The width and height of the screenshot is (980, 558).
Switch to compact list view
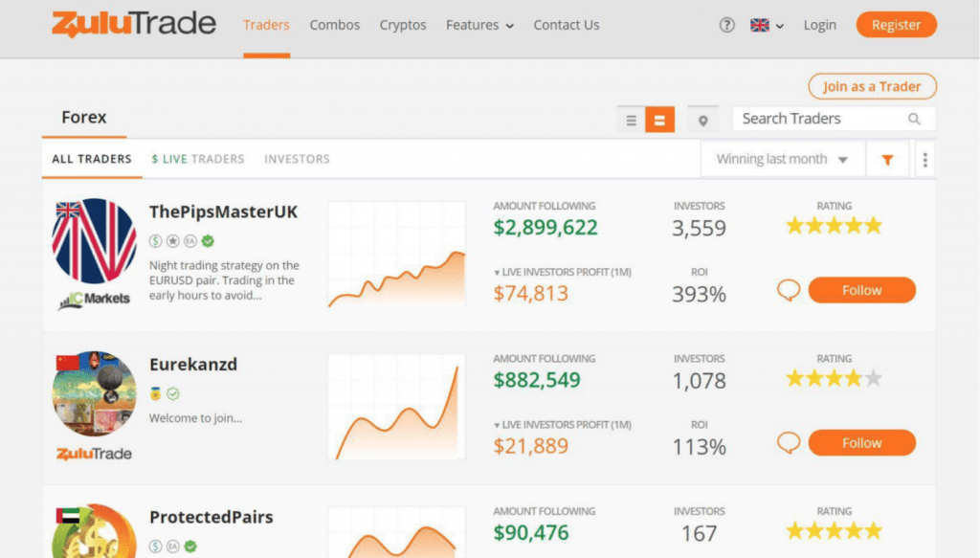[x=631, y=120]
